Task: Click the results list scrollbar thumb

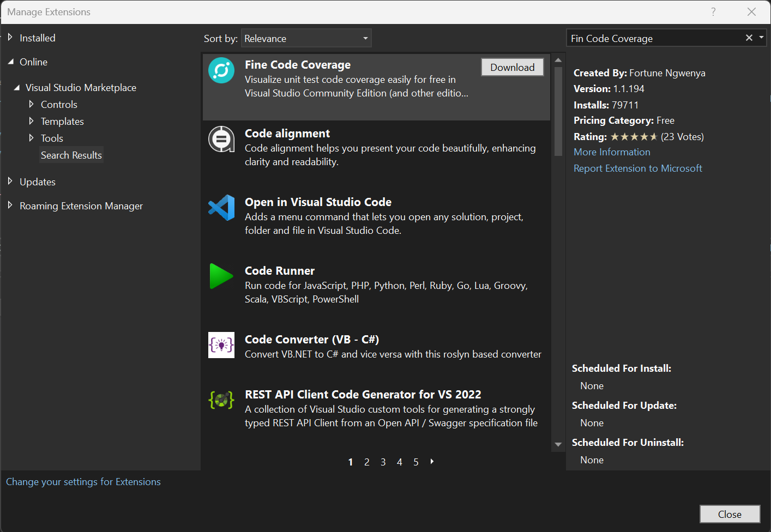Action: pos(558,111)
